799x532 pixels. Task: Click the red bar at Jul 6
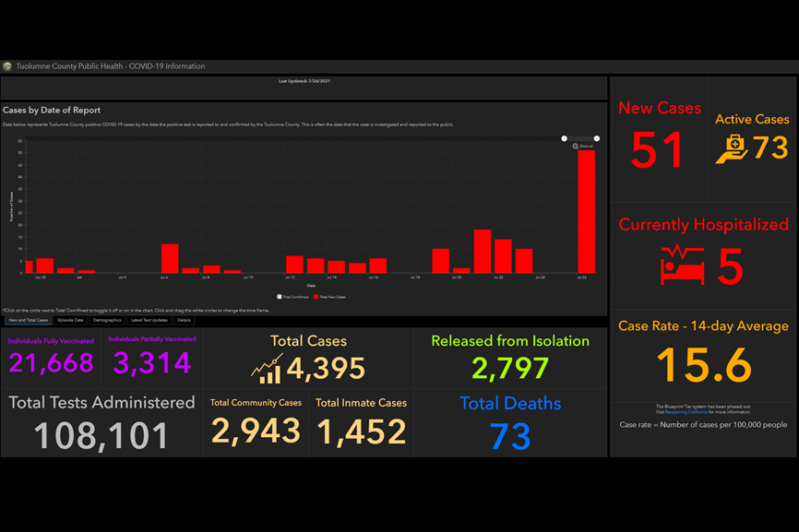(170, 258)
